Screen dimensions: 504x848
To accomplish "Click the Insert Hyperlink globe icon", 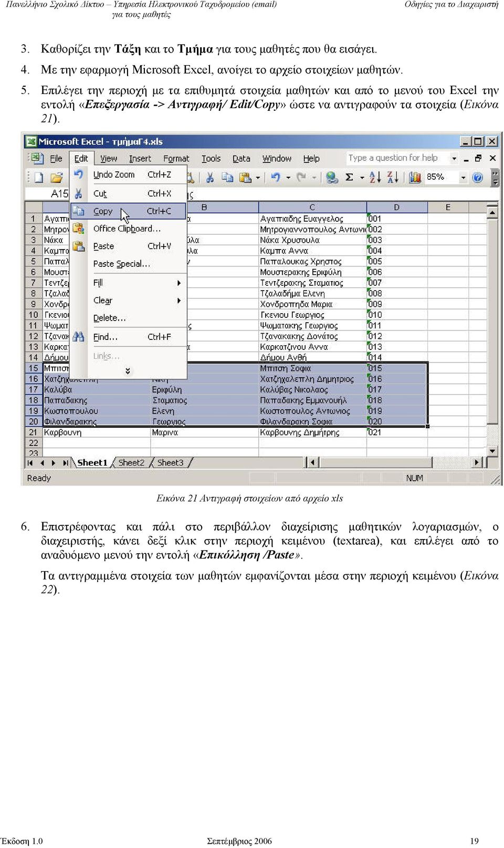I will coord(332,178).
